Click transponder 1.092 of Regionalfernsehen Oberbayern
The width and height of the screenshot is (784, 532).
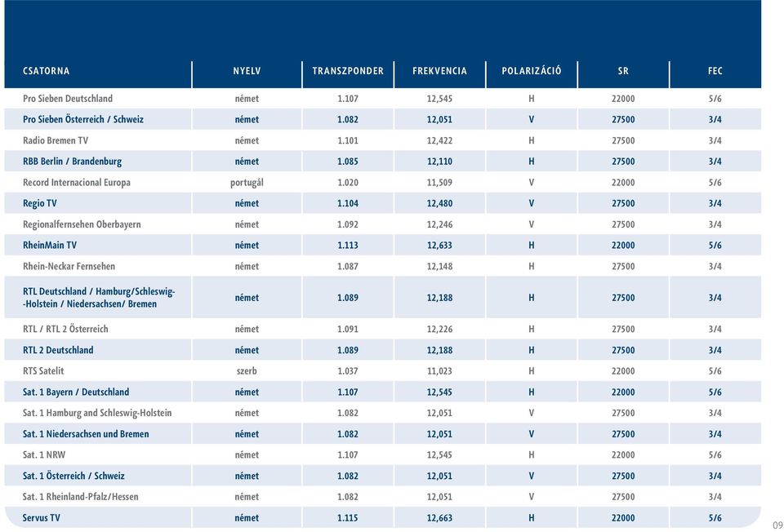pos(348,224)
